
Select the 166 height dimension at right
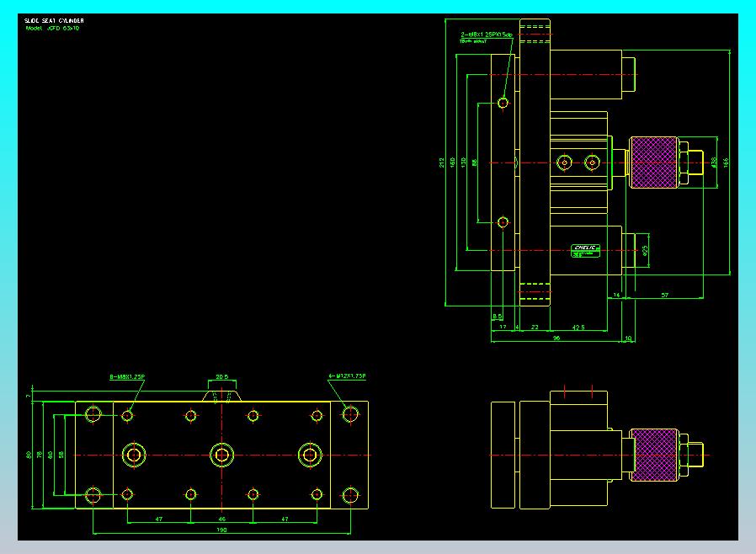click(726, 162)
